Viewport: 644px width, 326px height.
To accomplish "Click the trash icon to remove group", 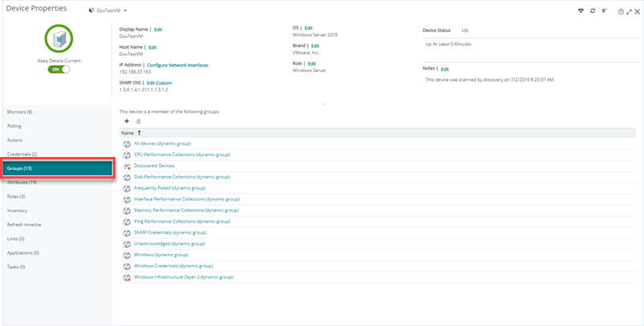I will coord(138,121).
